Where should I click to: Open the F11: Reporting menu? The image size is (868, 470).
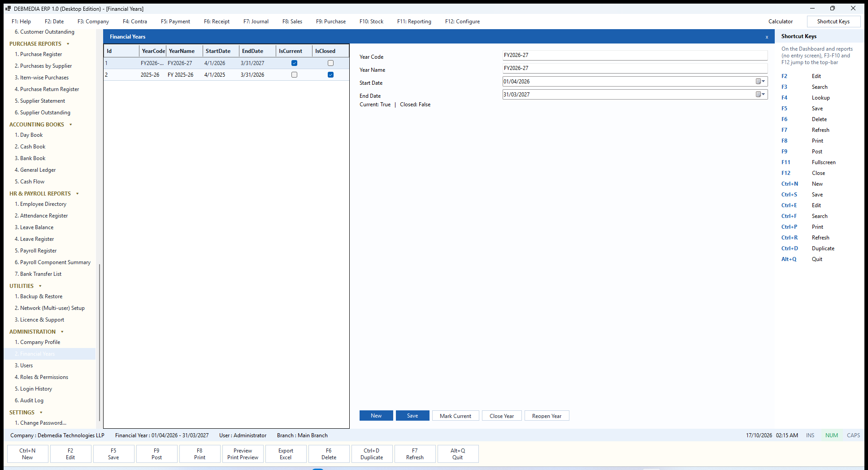pos(414,22)
